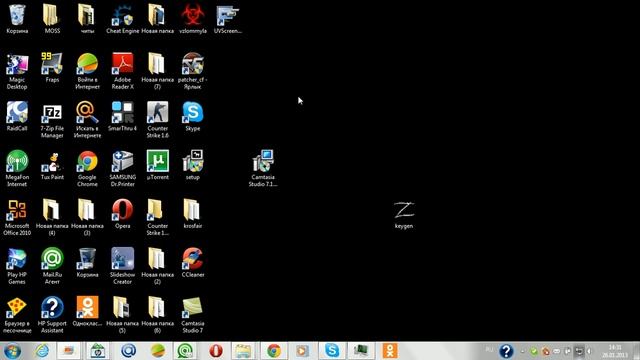Open Microsoft Office 2010 desktop icon

click(x=17, y=217)
